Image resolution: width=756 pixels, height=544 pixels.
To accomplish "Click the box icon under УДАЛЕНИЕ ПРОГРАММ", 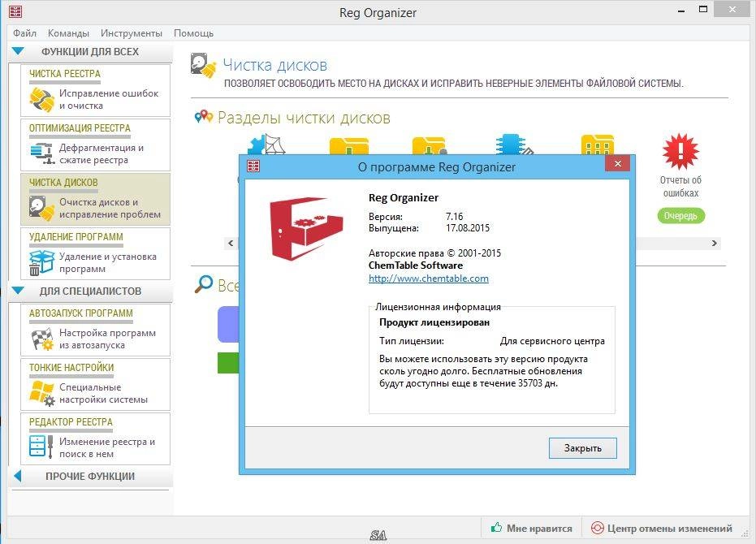I will (42, 262).
